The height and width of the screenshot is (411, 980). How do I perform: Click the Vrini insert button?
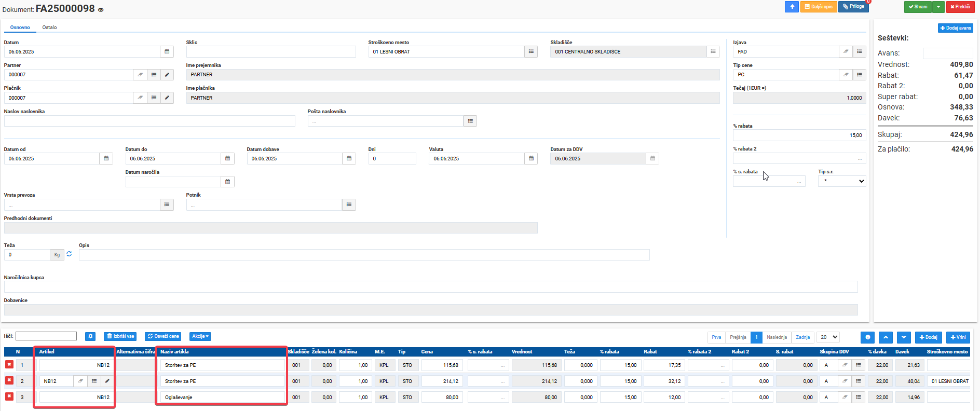tap(958, 337)
